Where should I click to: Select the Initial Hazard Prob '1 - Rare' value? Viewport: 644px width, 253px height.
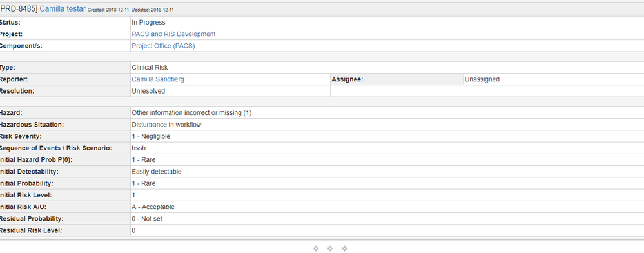(x=143, y=160)
